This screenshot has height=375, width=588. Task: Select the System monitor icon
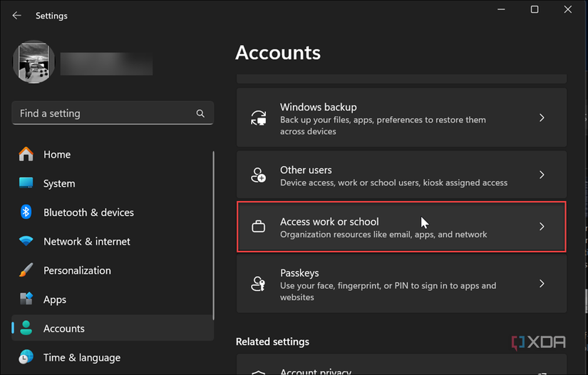26,183
